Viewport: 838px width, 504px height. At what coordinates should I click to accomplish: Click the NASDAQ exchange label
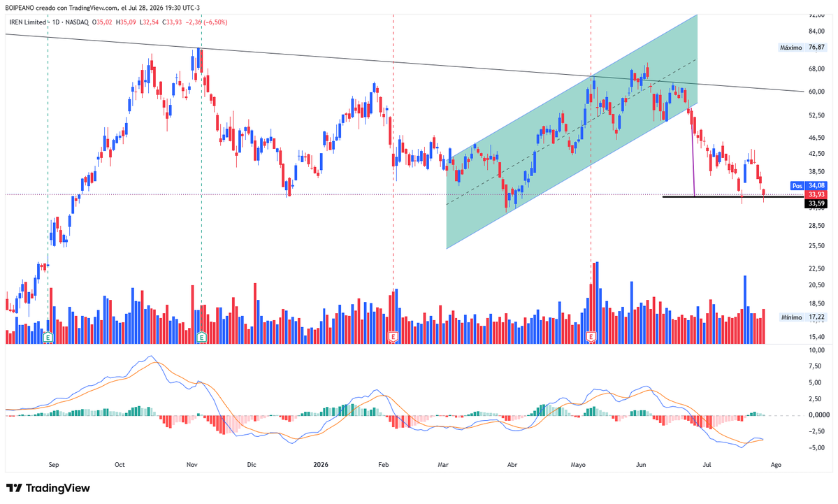[76, 22]
